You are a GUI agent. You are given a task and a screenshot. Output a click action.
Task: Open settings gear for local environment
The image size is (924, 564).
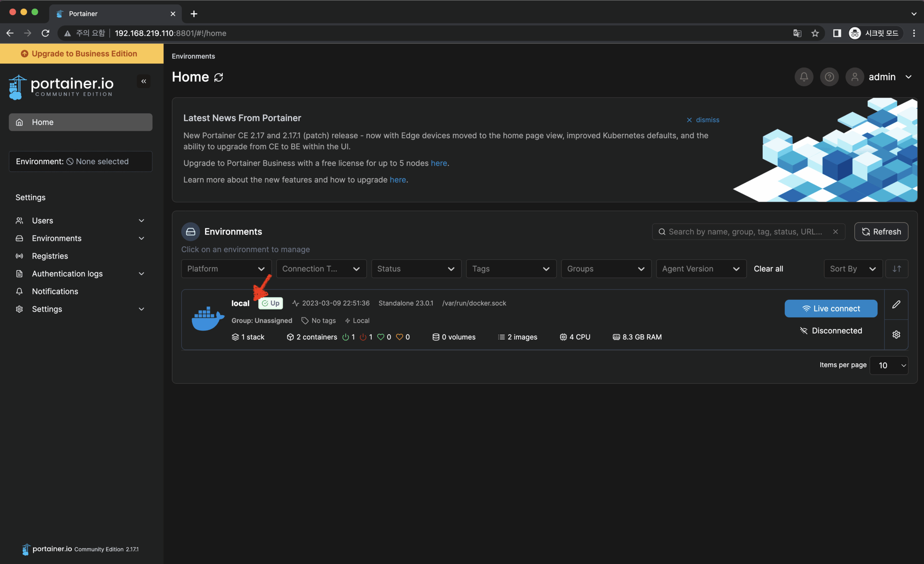896,334
